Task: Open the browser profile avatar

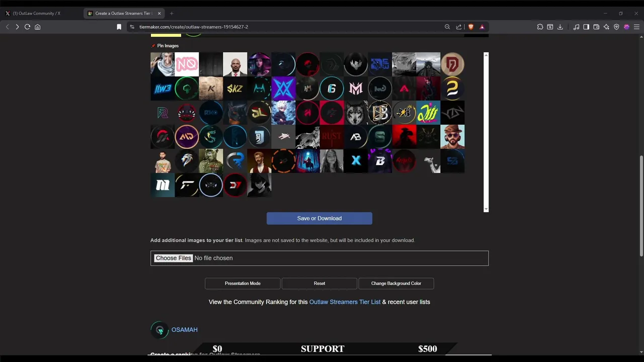Action: click(x=626, y=27)
